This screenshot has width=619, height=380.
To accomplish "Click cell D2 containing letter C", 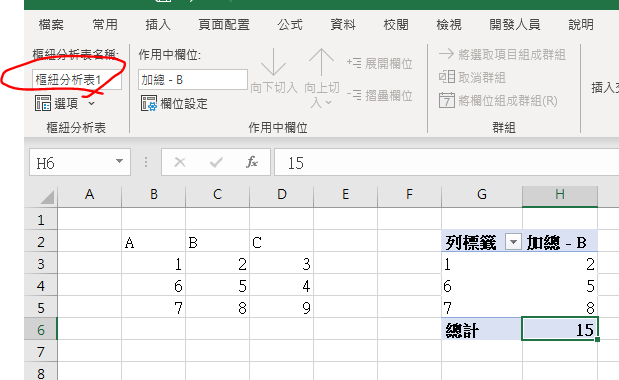I will coord(281,241).
